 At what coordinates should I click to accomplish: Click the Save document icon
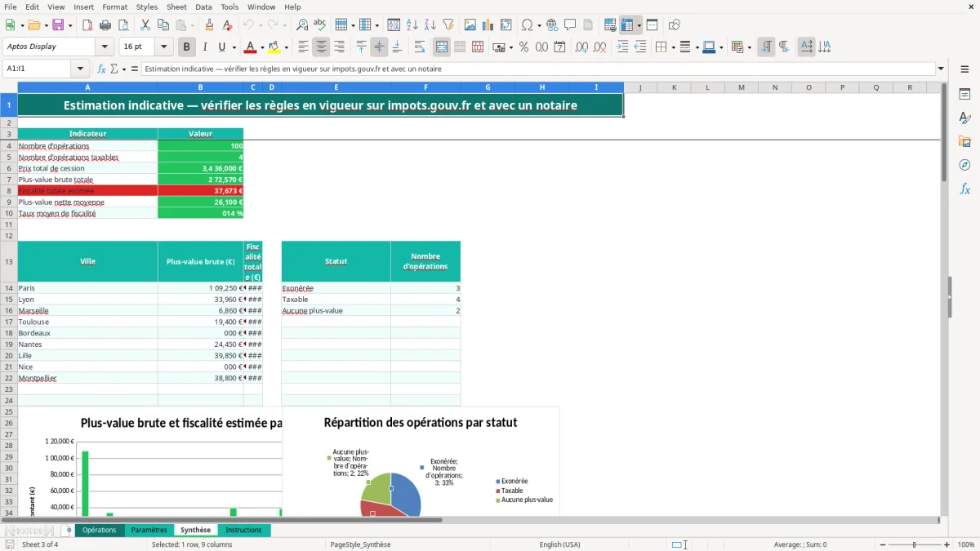pos(58,25)
